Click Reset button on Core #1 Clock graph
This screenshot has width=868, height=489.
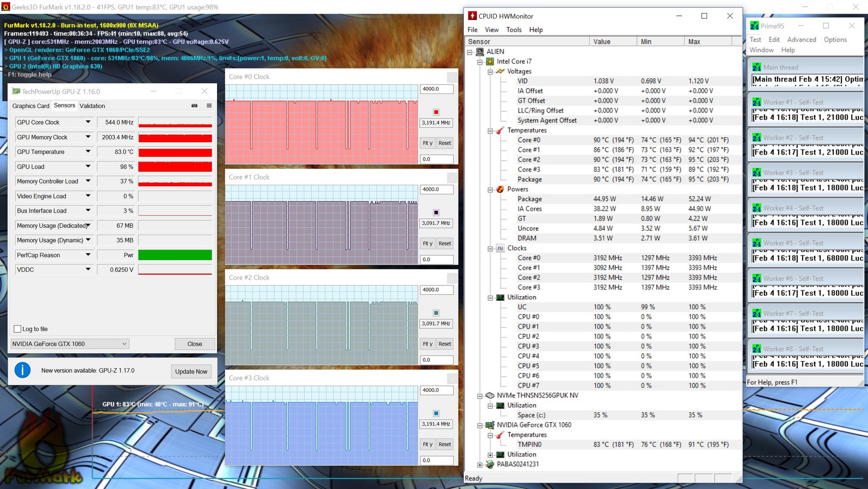(444, 243)
